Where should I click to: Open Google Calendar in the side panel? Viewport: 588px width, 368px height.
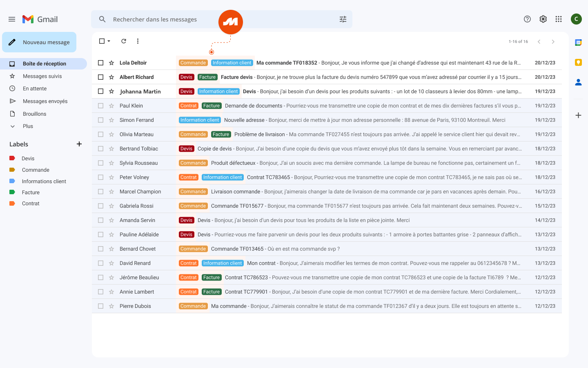tap(578, 43)
